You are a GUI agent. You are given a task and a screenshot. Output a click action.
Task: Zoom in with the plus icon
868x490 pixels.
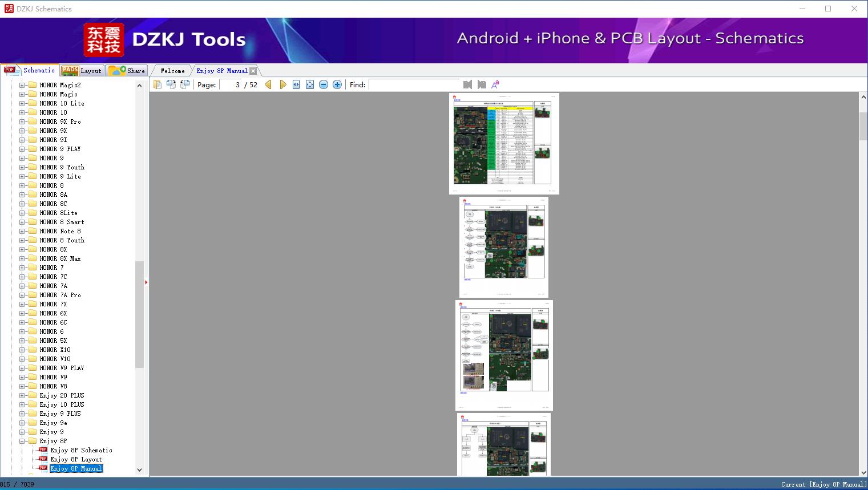337,84
